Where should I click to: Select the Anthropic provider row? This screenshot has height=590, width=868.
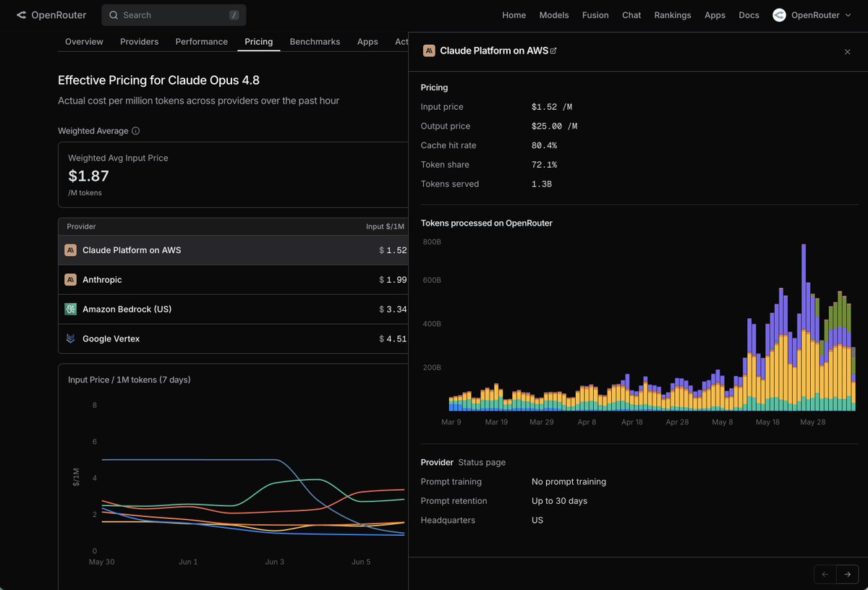pyautogui.click(x=233, y=280)
